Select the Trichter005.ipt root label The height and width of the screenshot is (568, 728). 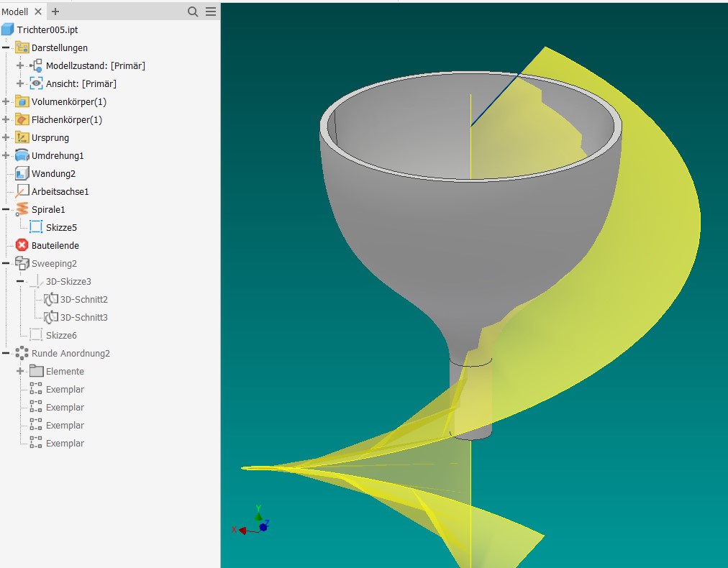click(x=47, y=29)
